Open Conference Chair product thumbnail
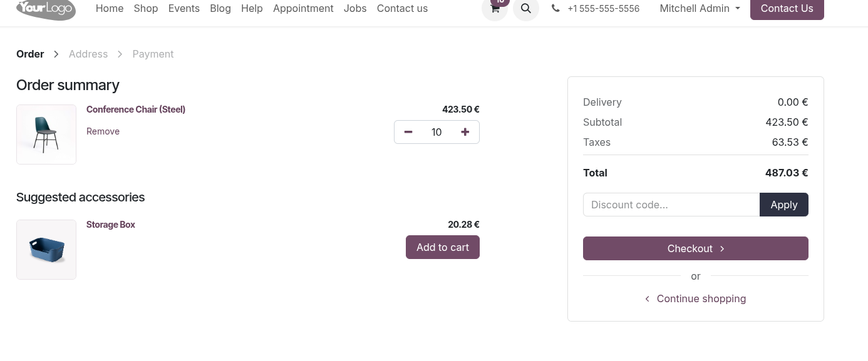This screenshot has height=361, width=868. [46, 135]
